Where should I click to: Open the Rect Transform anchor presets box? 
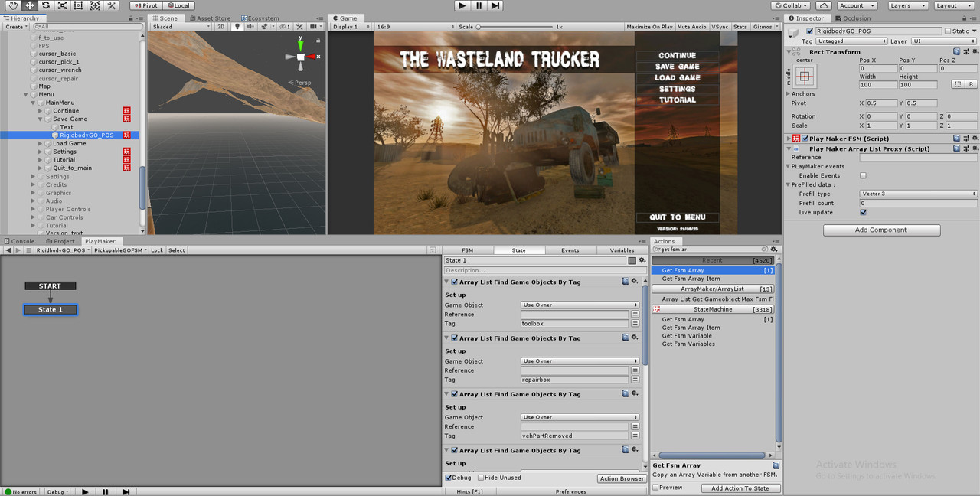pyautogui.click(x=805, y=76)
